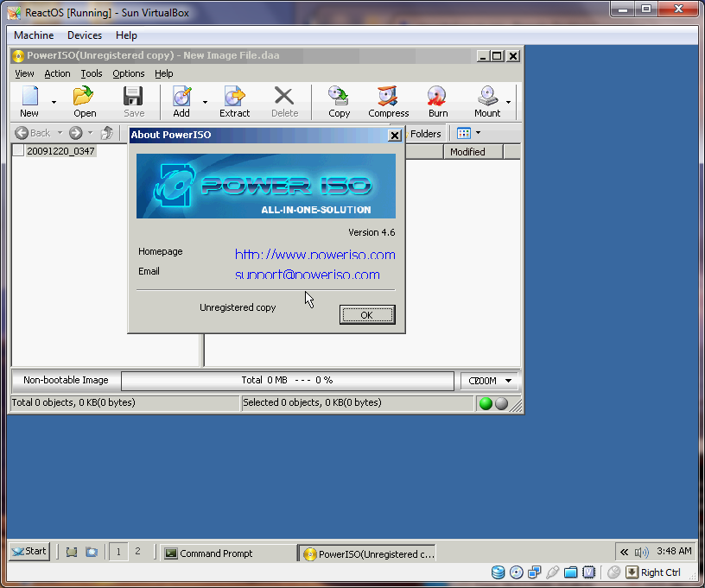Click the Burn disc toolbar icon
The width and height of the screenshot is (705, 588).
[438, 101]
